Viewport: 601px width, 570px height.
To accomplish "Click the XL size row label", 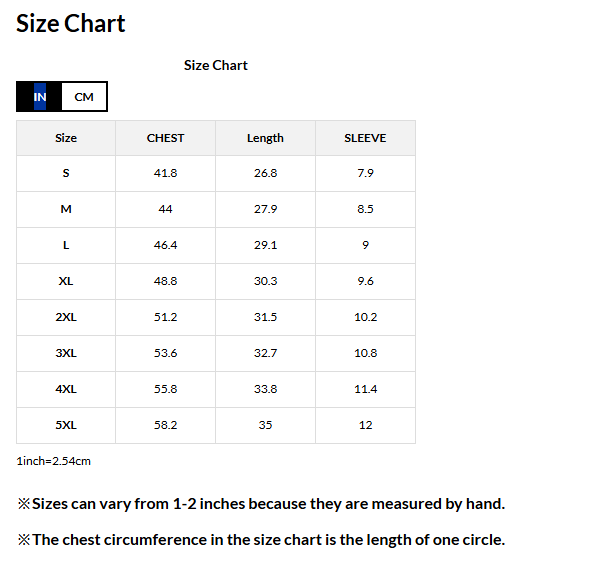I will 66,281.
